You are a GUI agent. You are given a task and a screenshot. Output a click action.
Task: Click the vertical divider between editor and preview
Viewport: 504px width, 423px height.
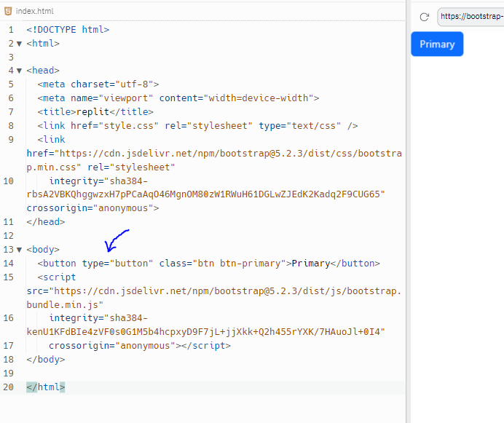(x=408, y=211)
